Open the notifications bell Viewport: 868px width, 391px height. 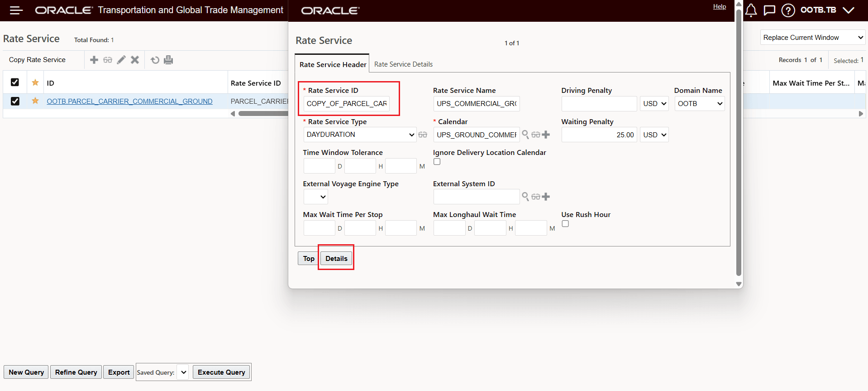(751, 10)
